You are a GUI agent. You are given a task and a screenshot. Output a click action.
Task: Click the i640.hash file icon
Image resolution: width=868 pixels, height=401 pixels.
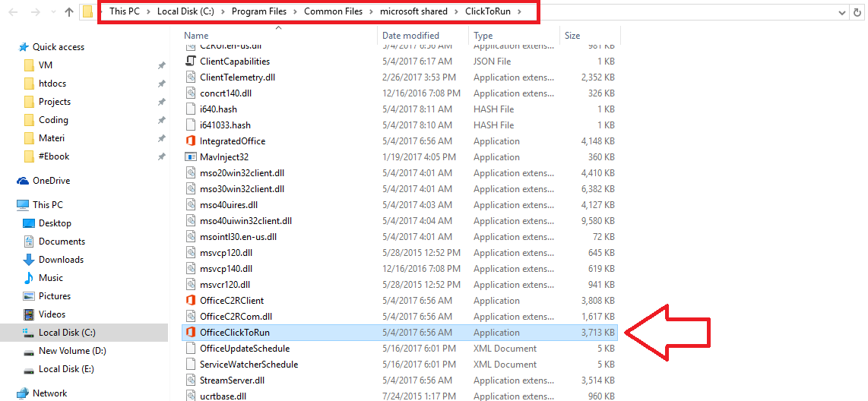pos(191,109)
